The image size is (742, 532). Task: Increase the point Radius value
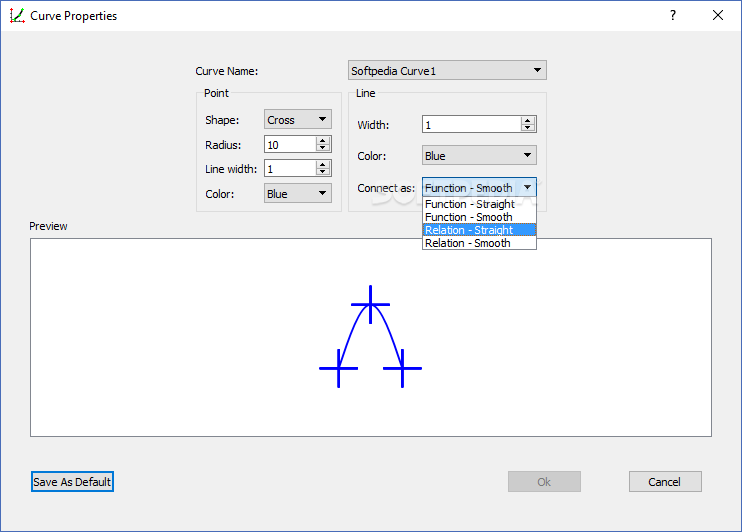click(323, 141)
